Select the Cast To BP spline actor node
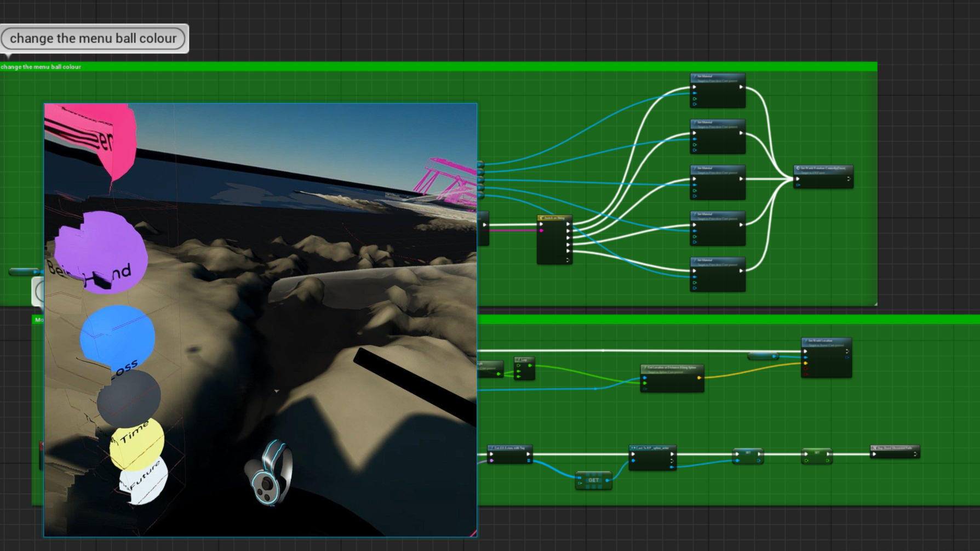Image resolution: width=980 pixels, height=551 pixels. (x=652, y=457)
